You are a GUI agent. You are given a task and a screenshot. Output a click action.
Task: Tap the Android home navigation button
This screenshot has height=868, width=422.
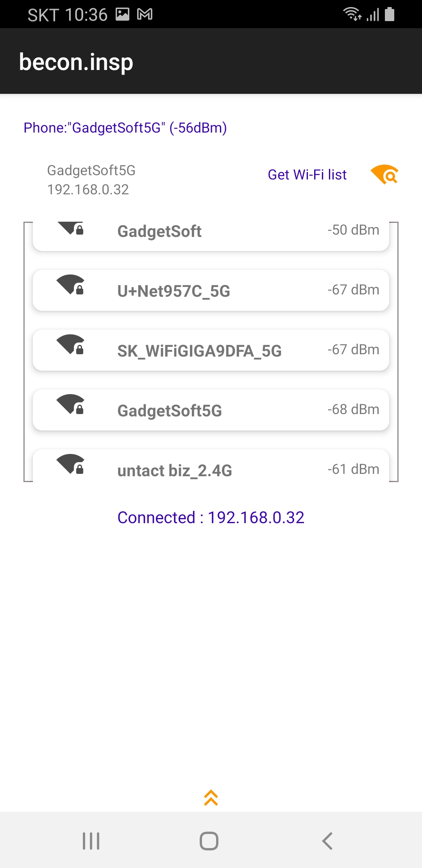coord(209,841)
